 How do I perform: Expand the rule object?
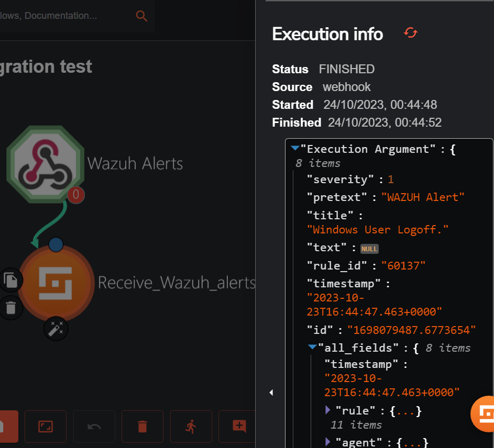(327, 410)
